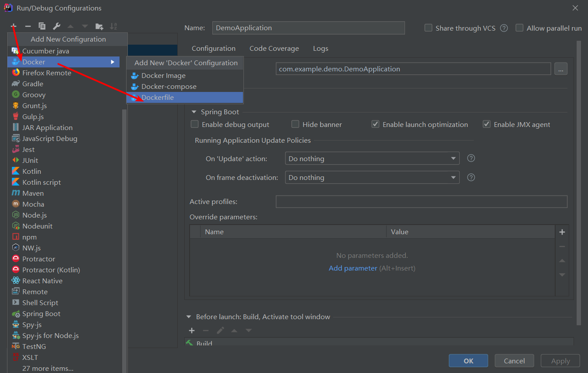Select Cucumber java configuration type

(63, 51)
